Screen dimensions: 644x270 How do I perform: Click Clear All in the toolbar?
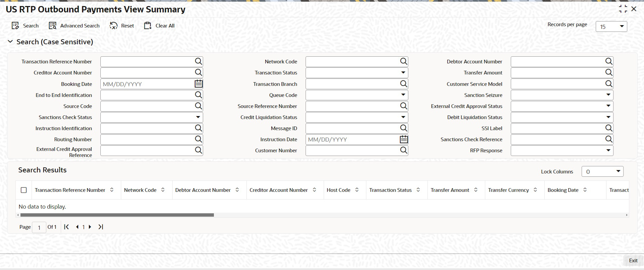[x=159, y=26]
